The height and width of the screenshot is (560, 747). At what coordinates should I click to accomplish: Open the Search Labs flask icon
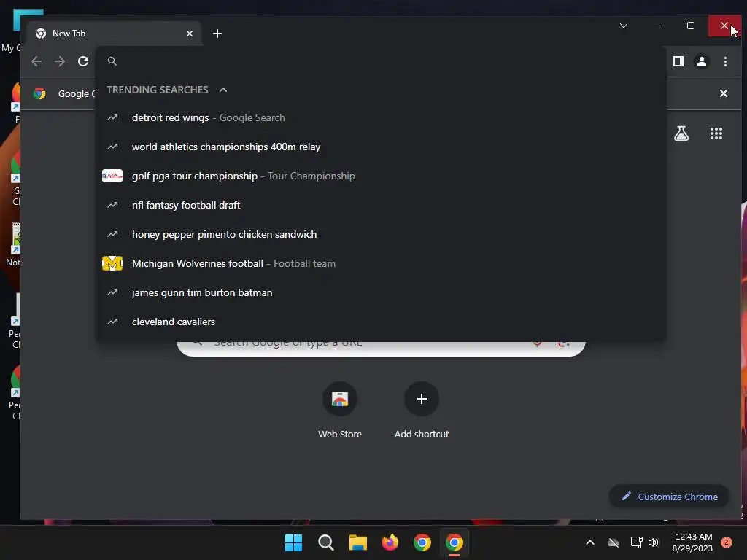[x=681, y=133]
